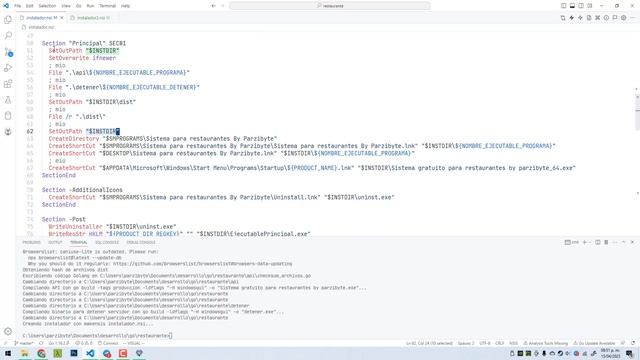
Task: Open the File menu
Action: pyautogui.click(x=18, y=6)
